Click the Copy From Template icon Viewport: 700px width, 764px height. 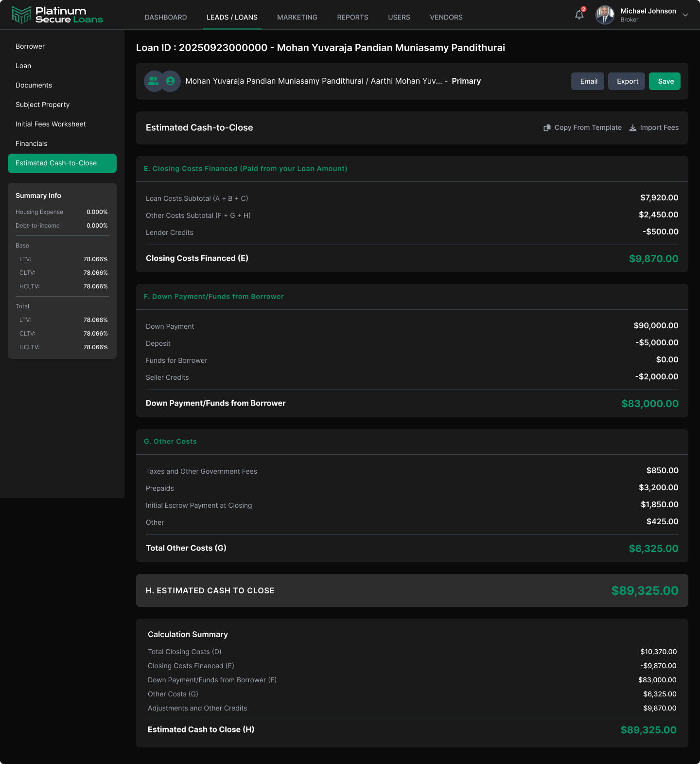tap(547, 128)
